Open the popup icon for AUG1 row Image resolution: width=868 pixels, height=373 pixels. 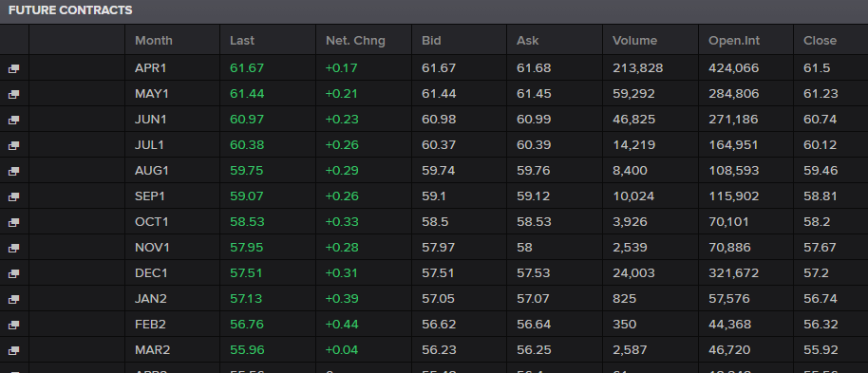pyautogui.click(x=14, y=171)
